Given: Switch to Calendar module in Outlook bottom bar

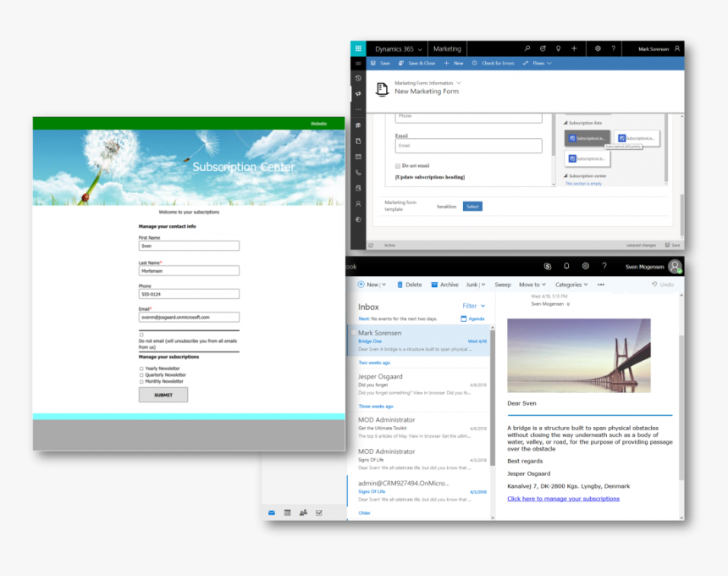Looking at the screenshot, I should (x=288, y=512).
